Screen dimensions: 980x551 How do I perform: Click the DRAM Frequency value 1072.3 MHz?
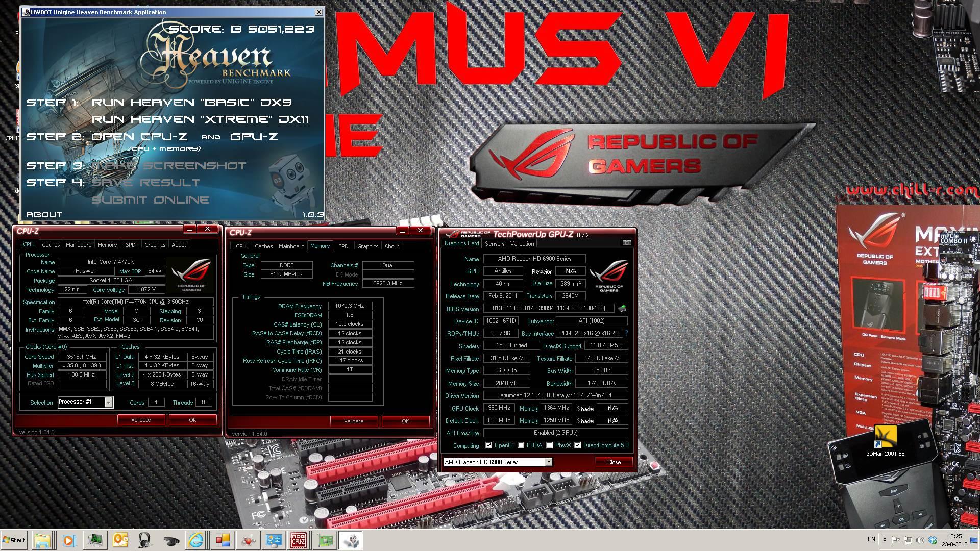350,306
